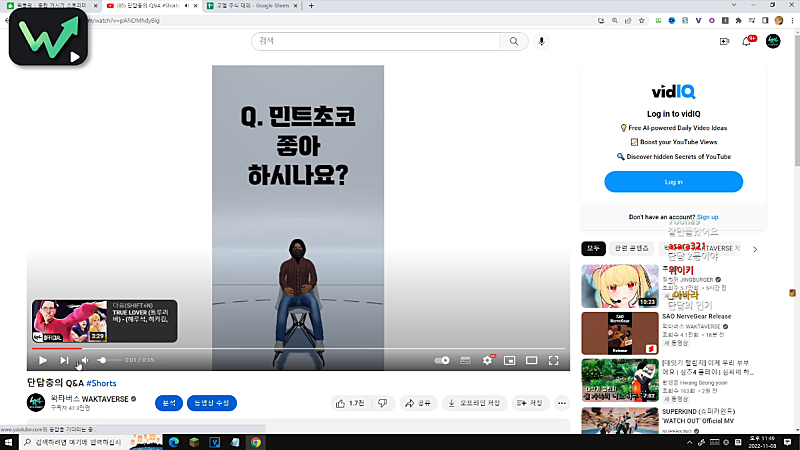The width and height of the screenshot is (800, 450).
Task: Share the video
Action: (418, 403)
